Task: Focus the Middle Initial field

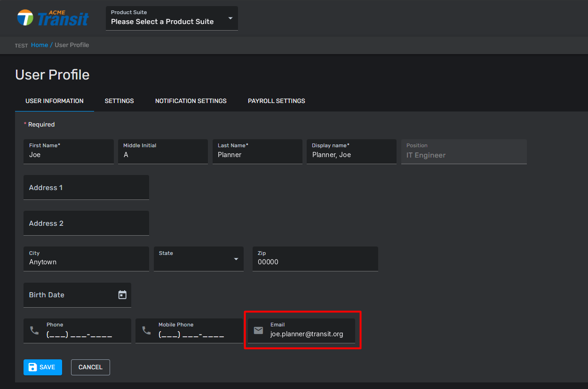Action: (163, 151)
